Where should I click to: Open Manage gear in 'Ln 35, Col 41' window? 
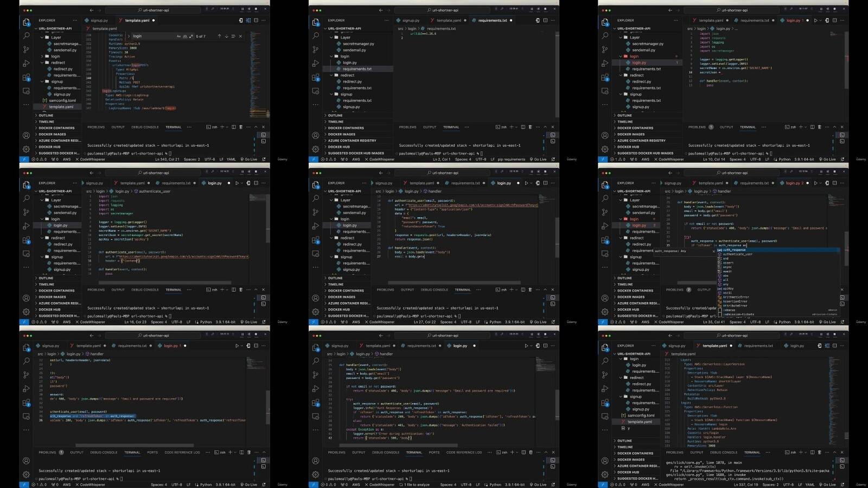tap(605, 312)
